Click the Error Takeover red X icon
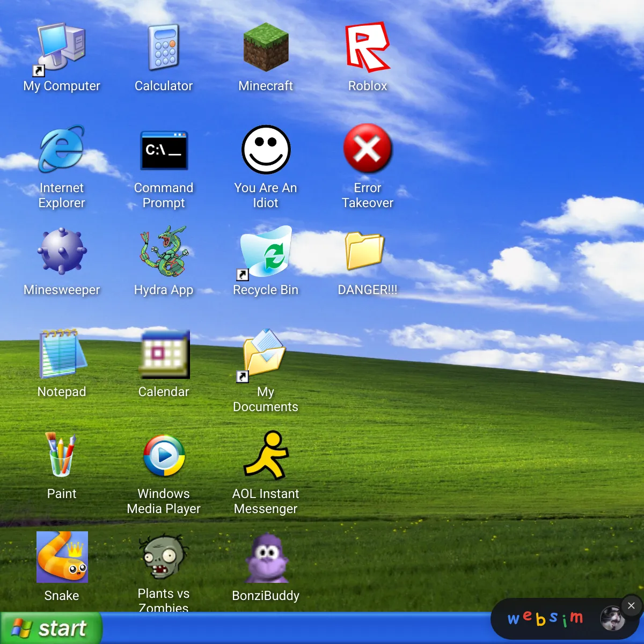 pyautogui.click(x=368, y=149)
